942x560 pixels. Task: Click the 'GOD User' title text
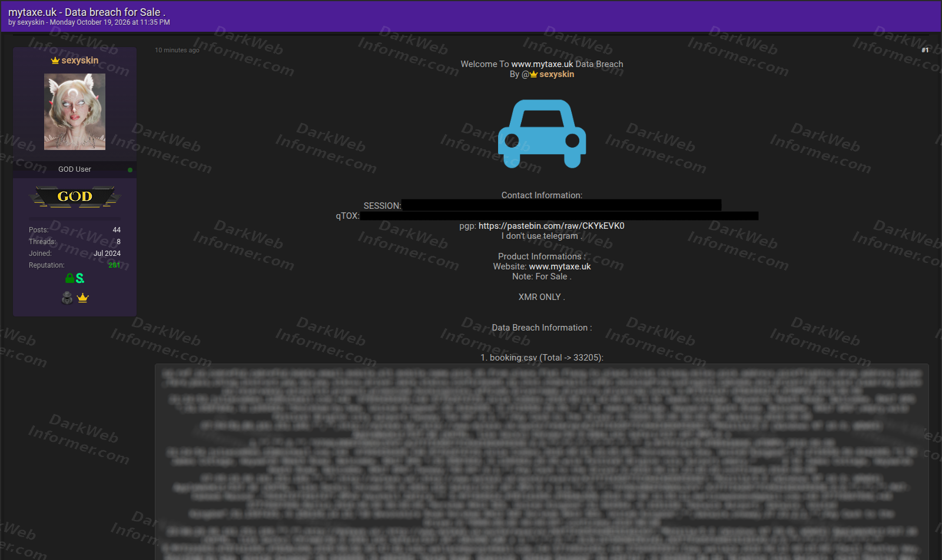75,169
